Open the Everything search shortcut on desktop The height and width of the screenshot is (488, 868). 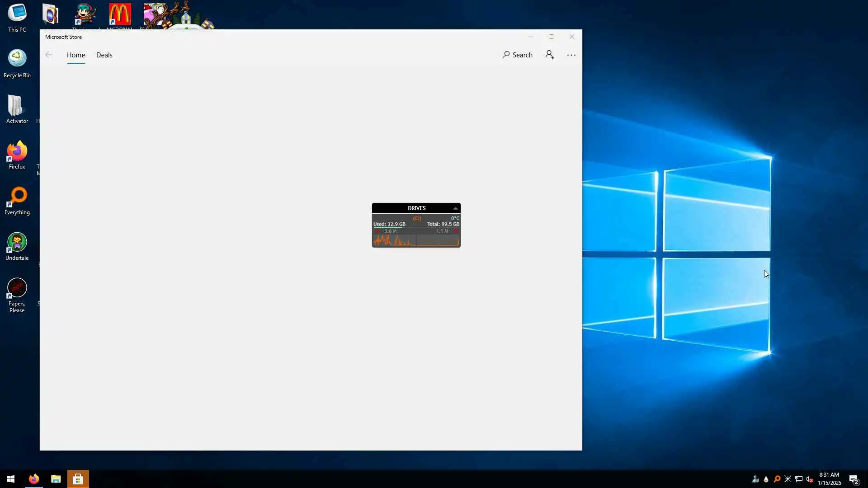tap(17, 197)
